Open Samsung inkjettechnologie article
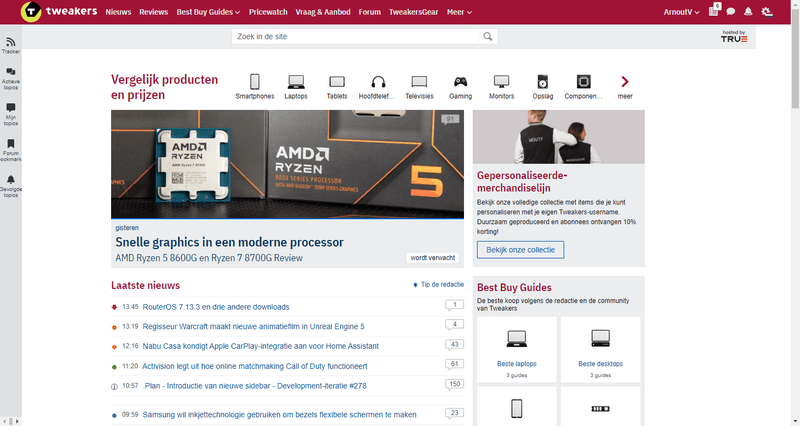 tap(280, 415)
